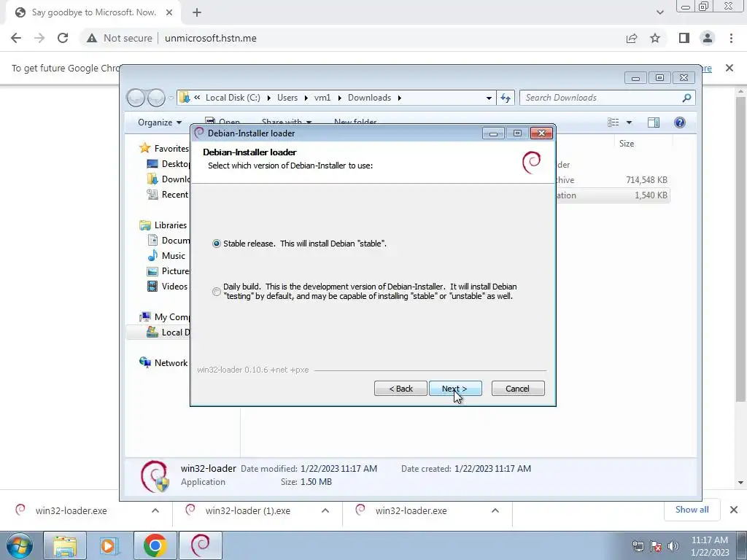
Task: Close the Chrome downloads shelf
Action: (x=734, y=510)
